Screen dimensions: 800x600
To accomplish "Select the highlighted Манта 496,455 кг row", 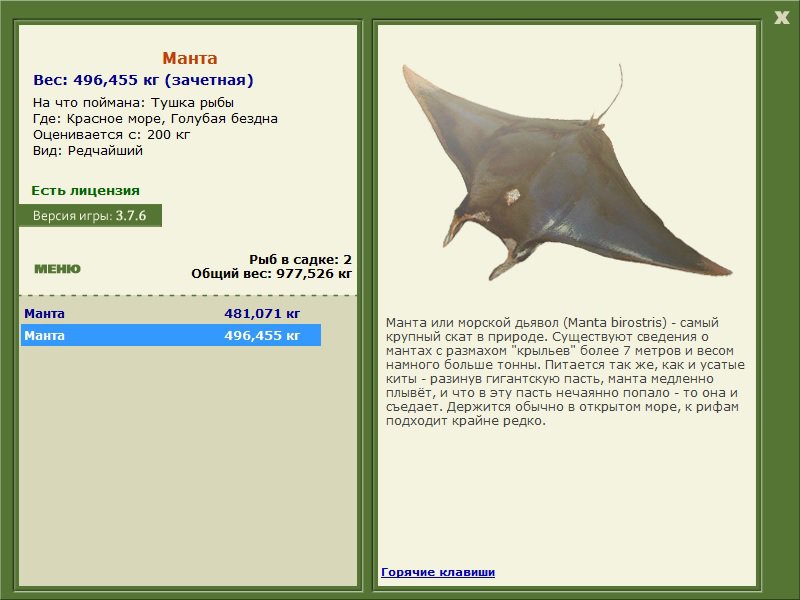I will pos(171,335).
